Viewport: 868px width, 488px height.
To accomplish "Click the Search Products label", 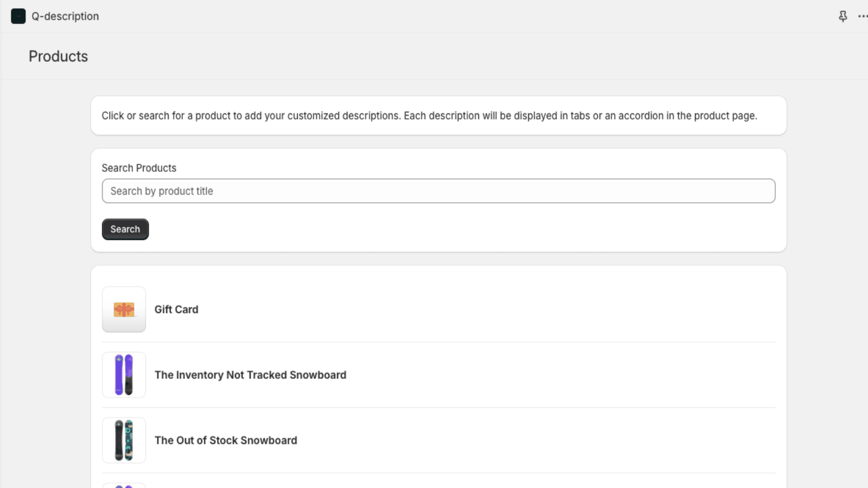I will 139,168.
